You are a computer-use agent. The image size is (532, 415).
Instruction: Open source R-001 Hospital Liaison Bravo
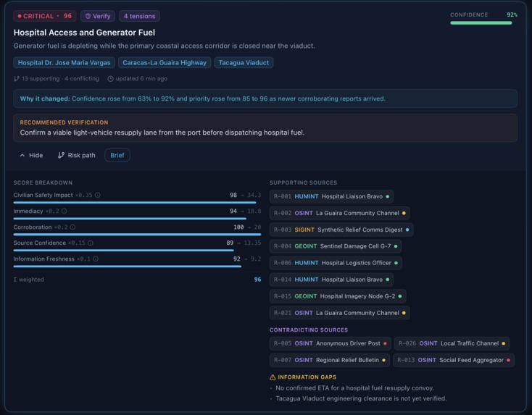pos(331,196)
